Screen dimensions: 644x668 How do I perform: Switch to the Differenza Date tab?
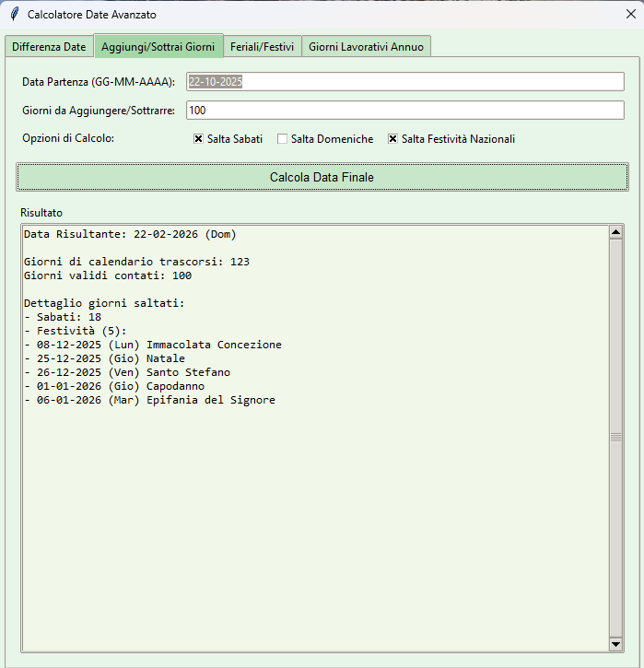(x=49, y=47)
